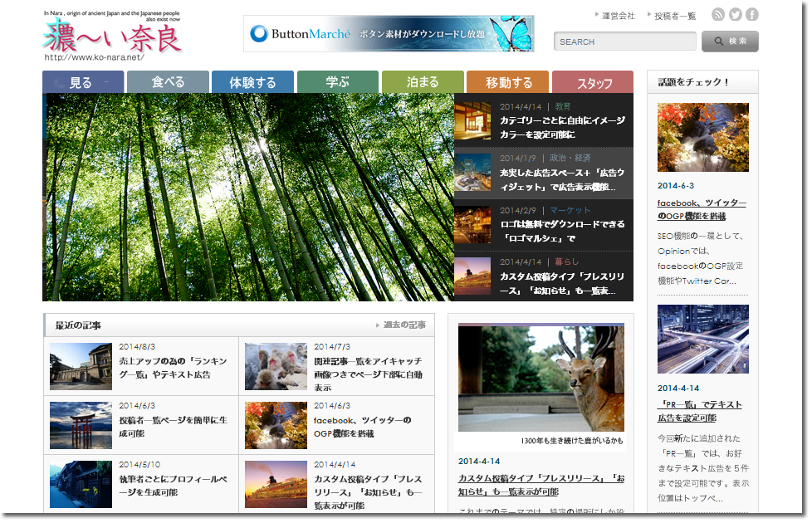
Task: Open the RSS feed icon
Action: 719,15
